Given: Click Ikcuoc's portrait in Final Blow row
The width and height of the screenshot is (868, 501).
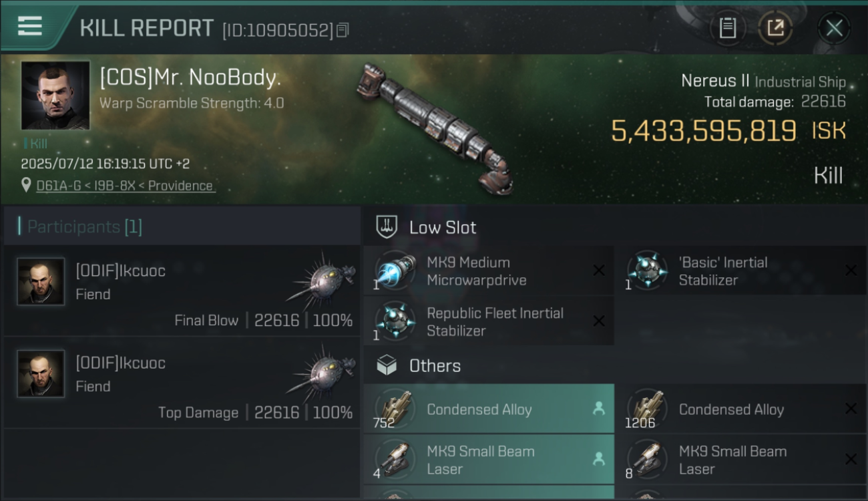Looking at the screenshot, I should (x=41, y=282).
